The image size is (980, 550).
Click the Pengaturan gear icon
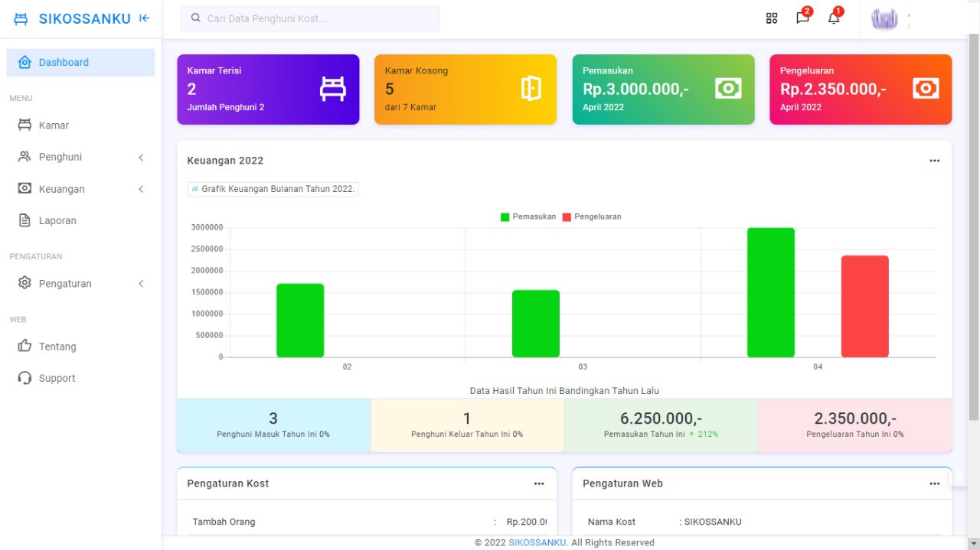point(25,283)
